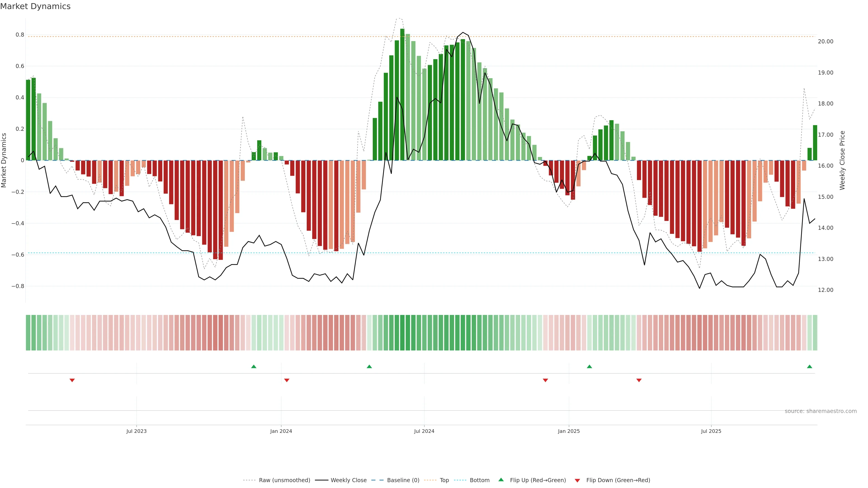Image resolution: width=868 pixels, height=488 pixels.
Task: Click the first red flip-down triangle marker
Action: coord(72,380)
